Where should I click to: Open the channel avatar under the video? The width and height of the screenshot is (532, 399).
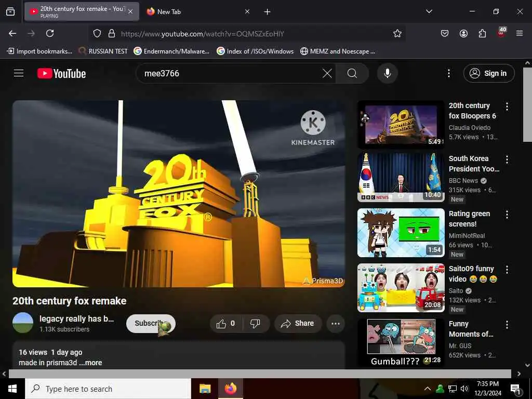point(23,323)
